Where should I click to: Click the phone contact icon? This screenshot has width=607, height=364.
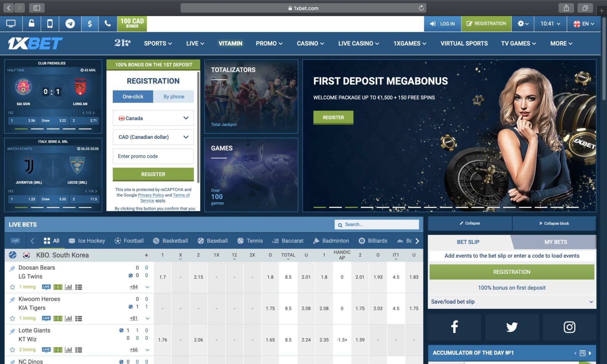coord(107,24)
